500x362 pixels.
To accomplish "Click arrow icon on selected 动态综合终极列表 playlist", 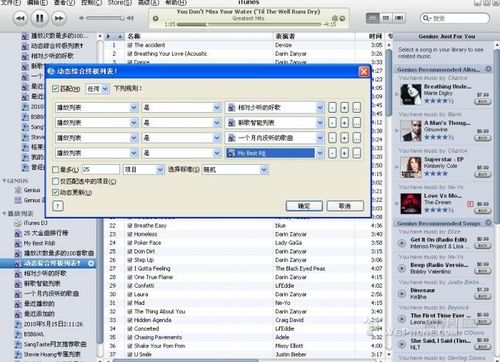I will coord(91,264).
